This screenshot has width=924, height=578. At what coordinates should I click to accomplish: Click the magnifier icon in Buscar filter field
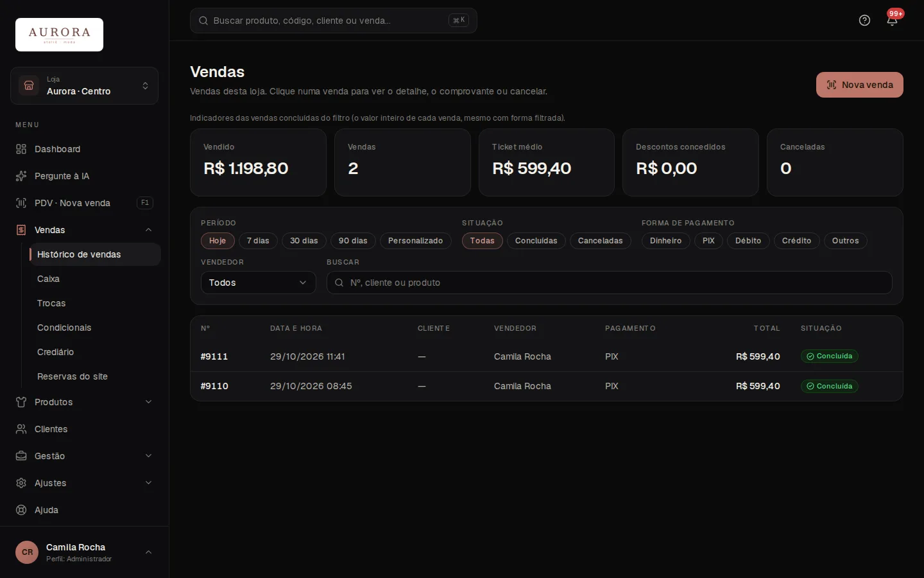coord(339,283)
